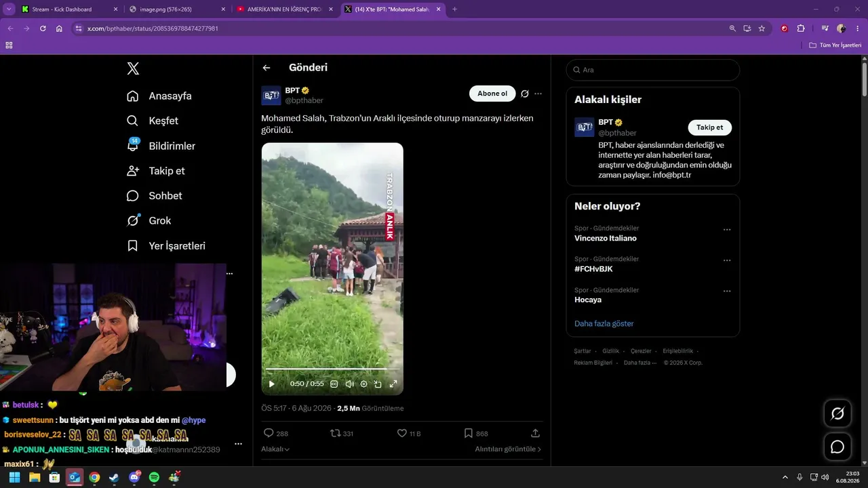The height and width of the screenshot is (488, 868).
Task: Open the page zoom magnifier icon
Action: pos(732,28)
